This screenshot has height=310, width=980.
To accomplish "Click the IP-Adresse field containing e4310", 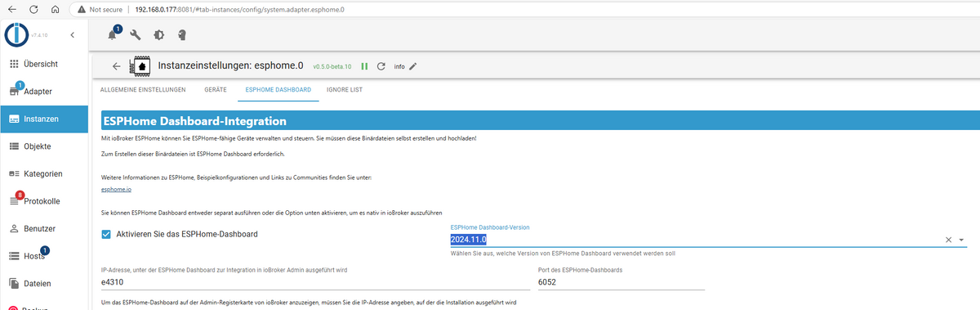I will pos(315,281).
